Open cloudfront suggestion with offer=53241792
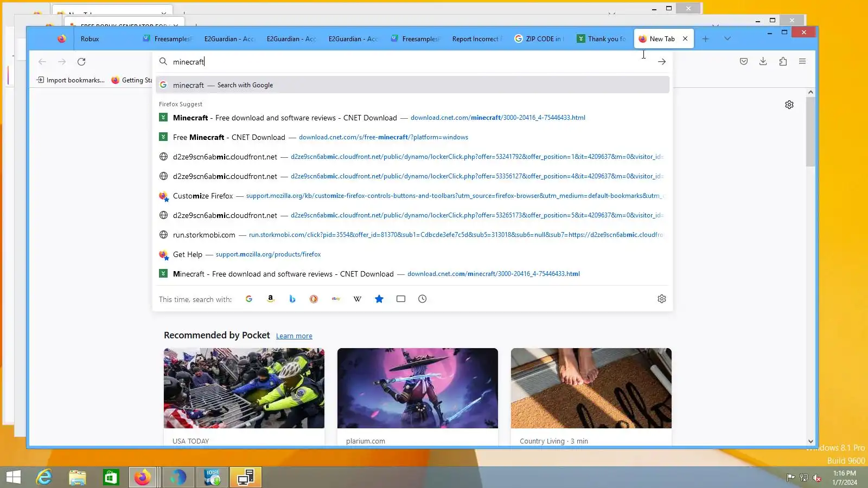The width and height of the screenshot is (868, 488). (412, 157)
